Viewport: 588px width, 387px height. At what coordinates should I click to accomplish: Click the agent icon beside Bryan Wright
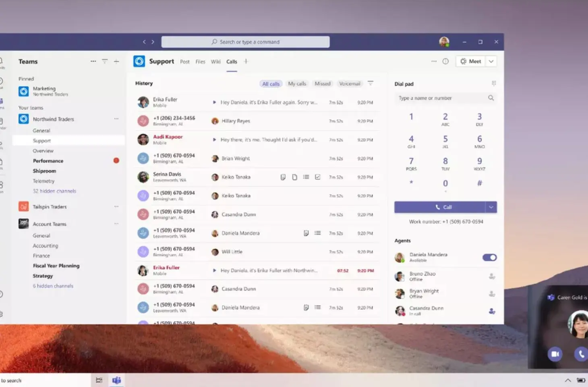492,294
